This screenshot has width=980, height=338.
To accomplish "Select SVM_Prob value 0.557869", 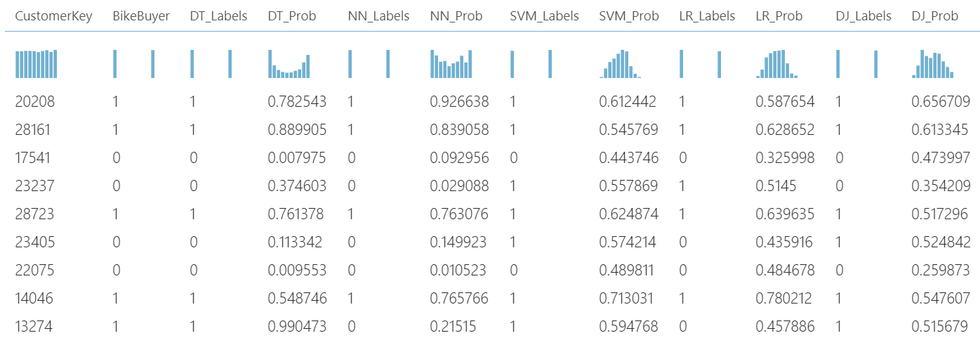I will 629,186.
